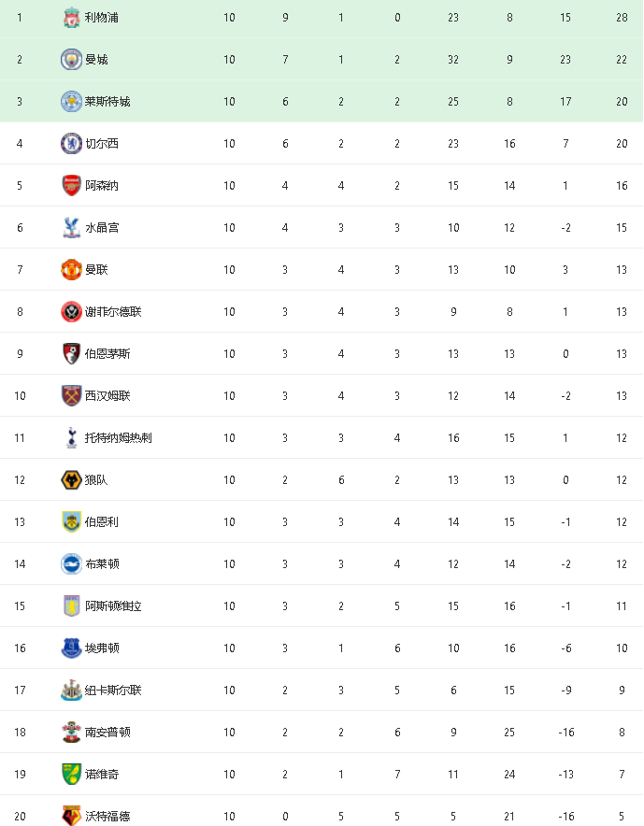The height and width of the screenshot is (826, 644).
Task: Open the 布莱顿 team link
Action: 102,564
